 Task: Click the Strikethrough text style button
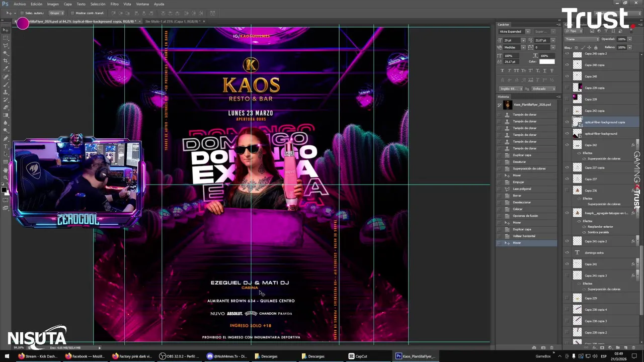[x=552, y=70]
